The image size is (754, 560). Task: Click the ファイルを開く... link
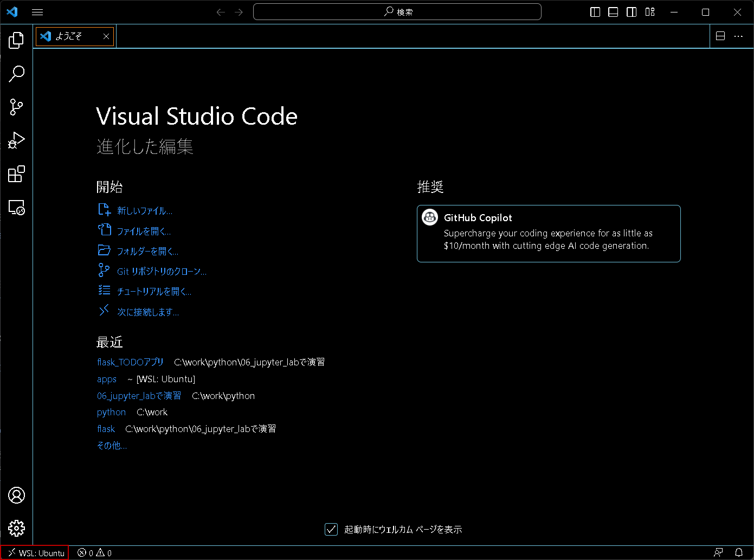point(144,231)
